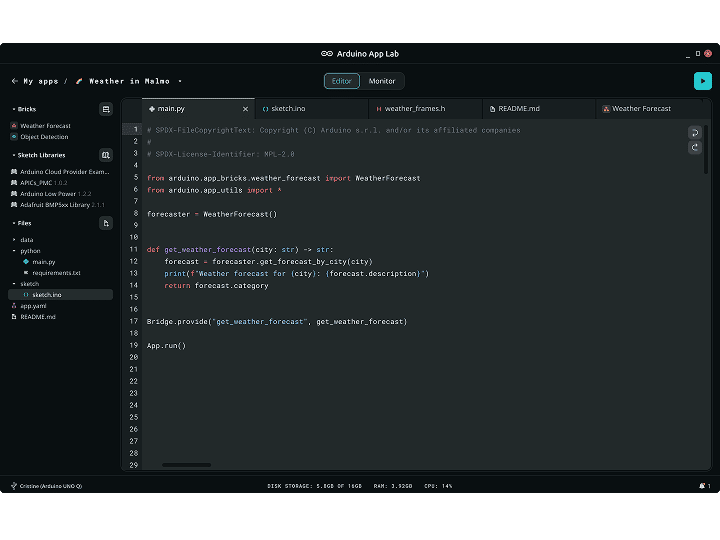This screenshot has width=720, height=540.
Task: Click the app.yaml file icon
Action: pyautogui.click(x=14, y=306)
